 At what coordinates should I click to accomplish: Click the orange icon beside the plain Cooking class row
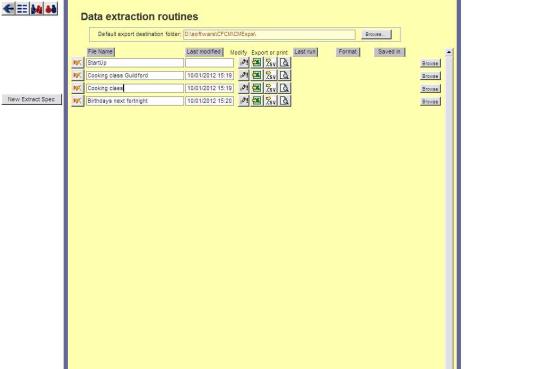point(77,88)
